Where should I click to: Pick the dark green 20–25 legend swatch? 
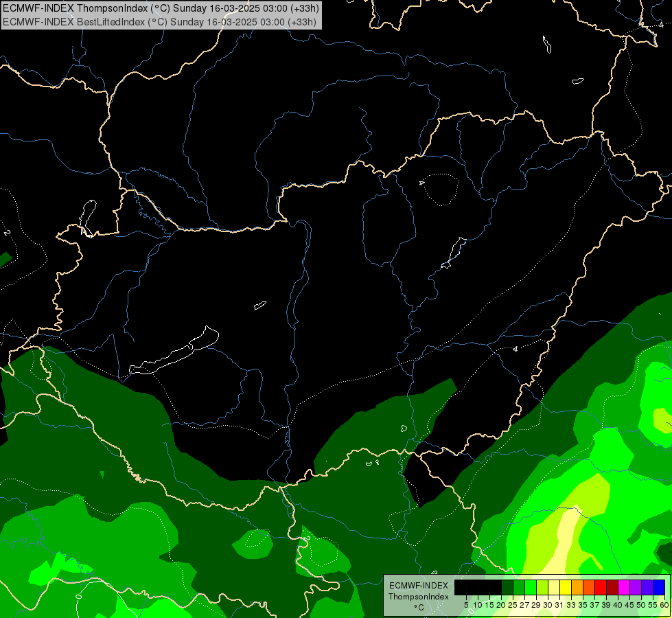(x=507, y=587)
